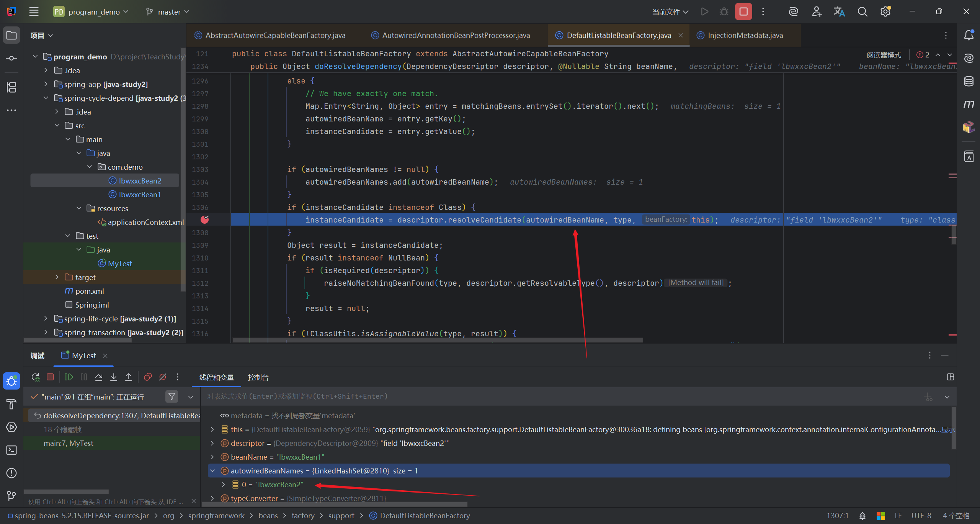Collapse the autowiredBeanNames variable node

213,471
